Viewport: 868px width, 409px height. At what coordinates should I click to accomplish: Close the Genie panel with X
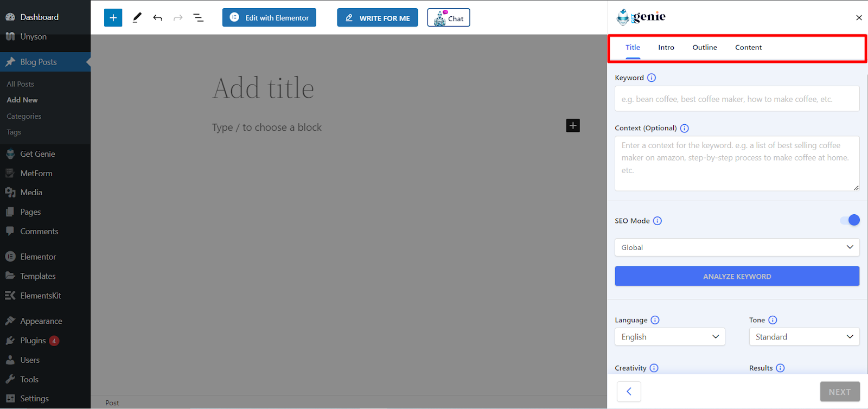pyautogui.click(x=859, y=17)
